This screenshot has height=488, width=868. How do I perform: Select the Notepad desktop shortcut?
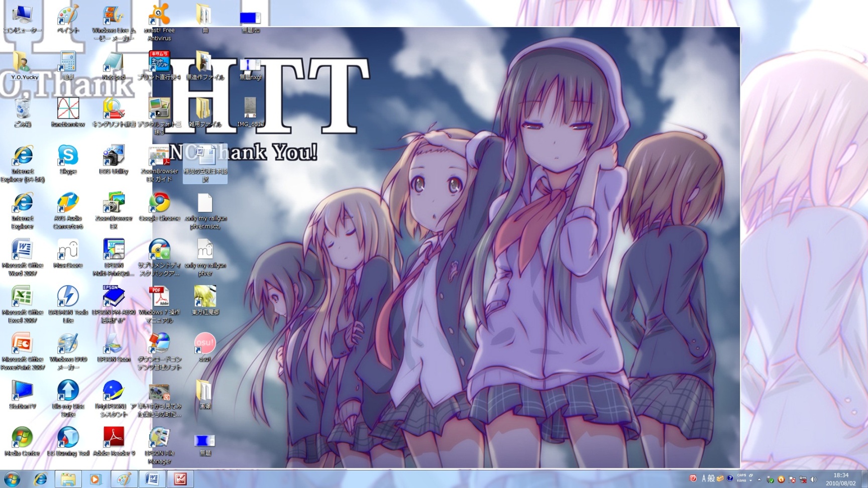click(x=114, y=67)
